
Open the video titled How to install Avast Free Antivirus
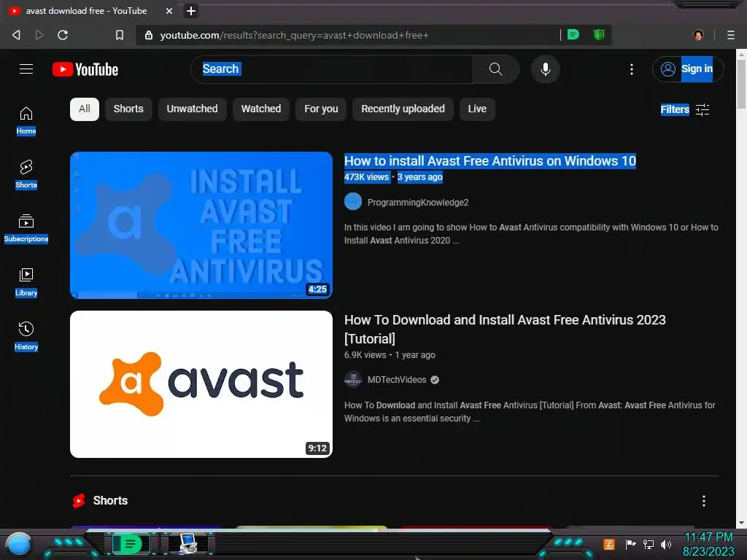click(x=490, y=161)
